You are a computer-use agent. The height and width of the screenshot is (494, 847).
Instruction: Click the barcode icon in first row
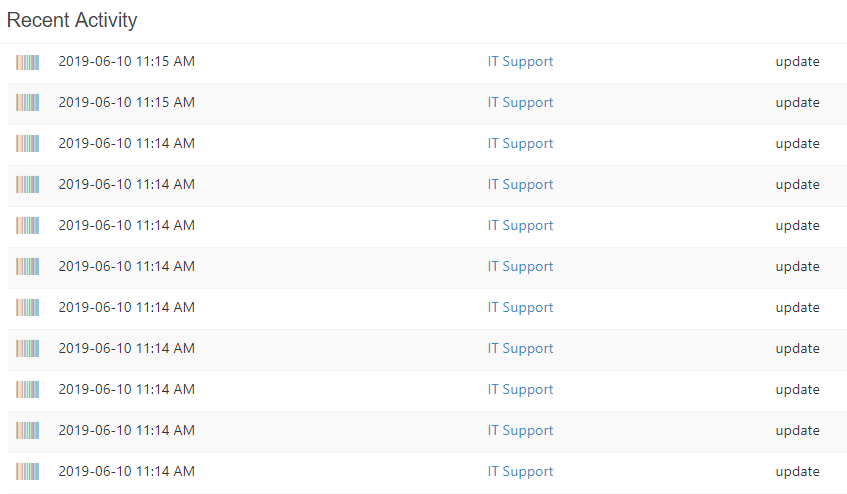(x=28, y=62)
